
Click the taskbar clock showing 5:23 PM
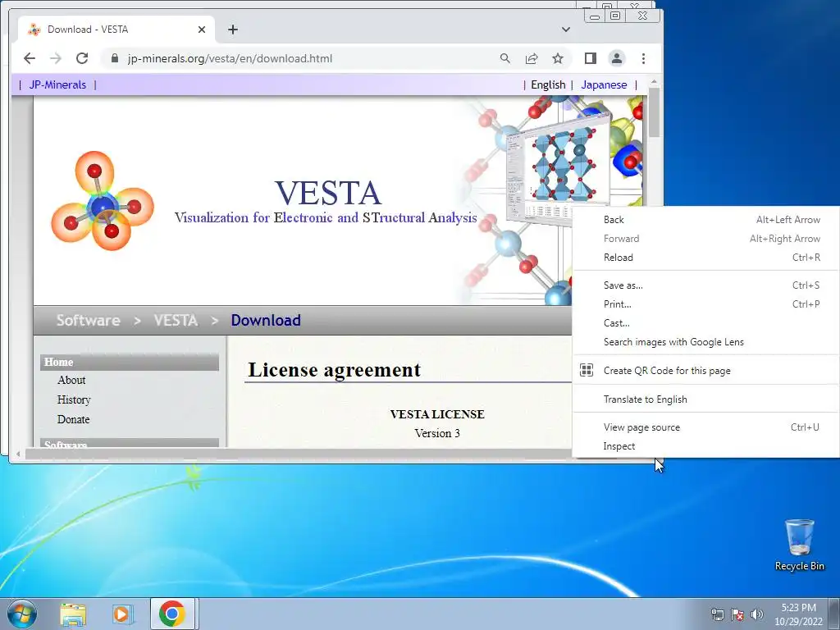pos(798,614)
